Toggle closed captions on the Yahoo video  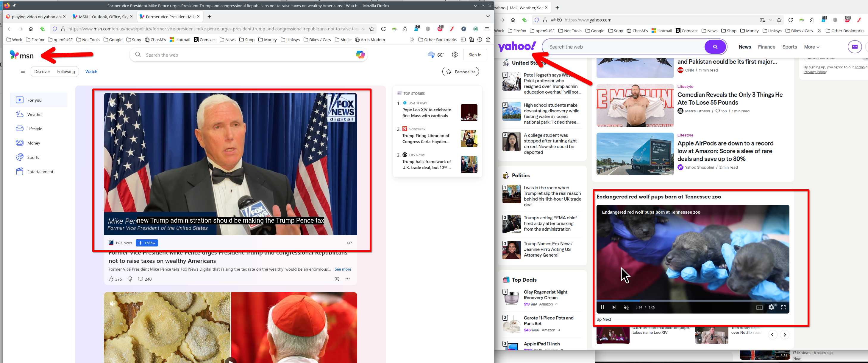click(760, 307)
